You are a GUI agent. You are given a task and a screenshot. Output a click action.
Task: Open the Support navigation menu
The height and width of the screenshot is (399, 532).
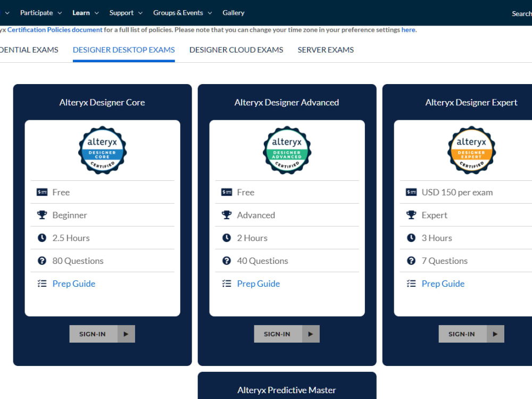tap(121, 13)
